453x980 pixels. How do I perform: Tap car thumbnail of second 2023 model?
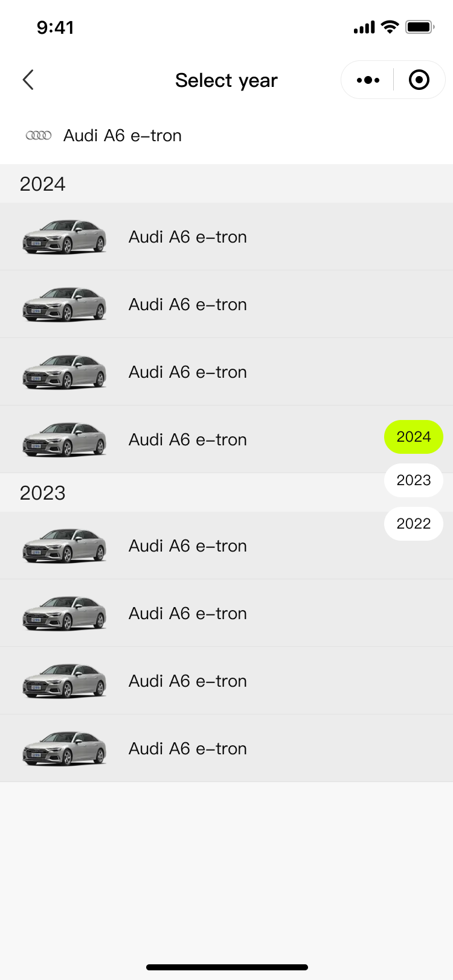[x=64, y=613]
